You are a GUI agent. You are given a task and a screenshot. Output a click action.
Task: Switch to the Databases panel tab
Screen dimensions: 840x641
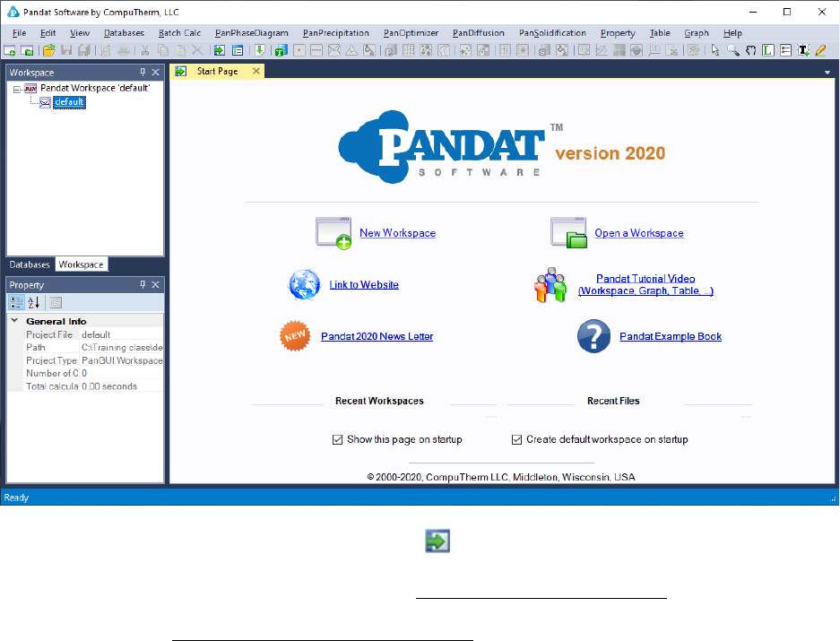click(x=30, y=264)
